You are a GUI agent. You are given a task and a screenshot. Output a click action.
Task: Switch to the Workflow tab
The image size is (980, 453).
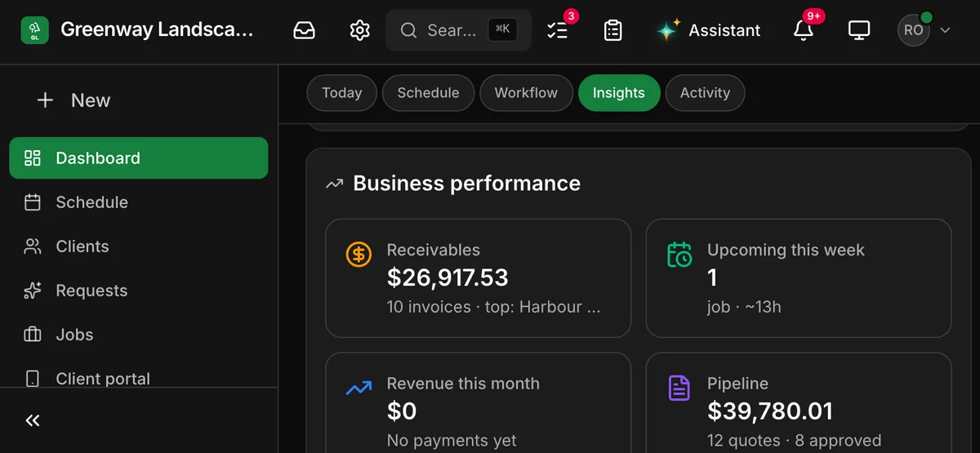526,93
